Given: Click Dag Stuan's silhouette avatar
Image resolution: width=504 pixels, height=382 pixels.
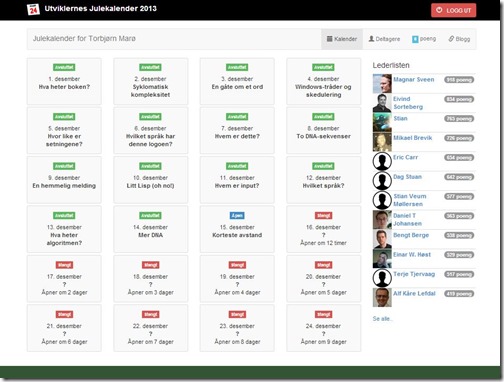Looking at the screenshot, I should click(x=382, y=181).
